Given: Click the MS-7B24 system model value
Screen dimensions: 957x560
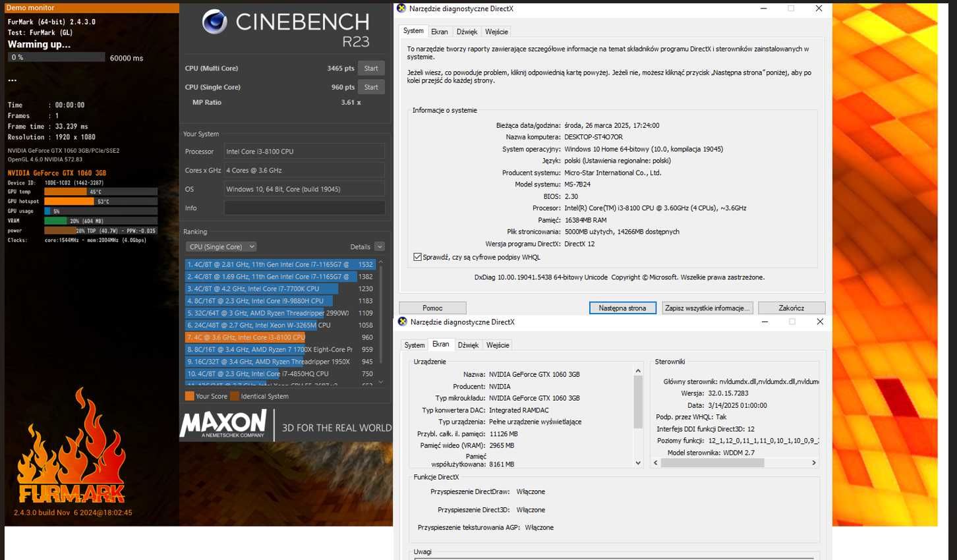Looking at the screenshot, I should click(577, 184).
